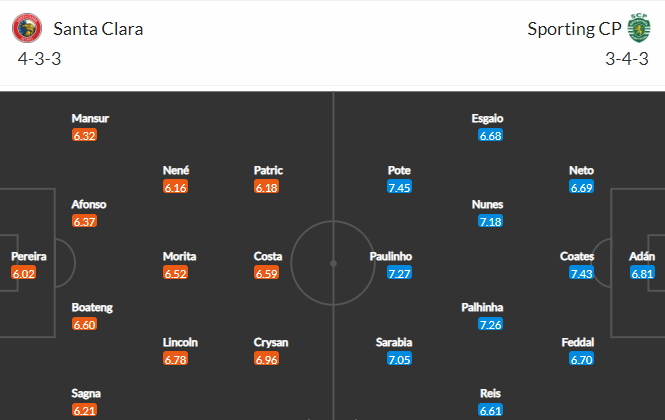Click the Santa Clara club crest icon

coord(30,28)
